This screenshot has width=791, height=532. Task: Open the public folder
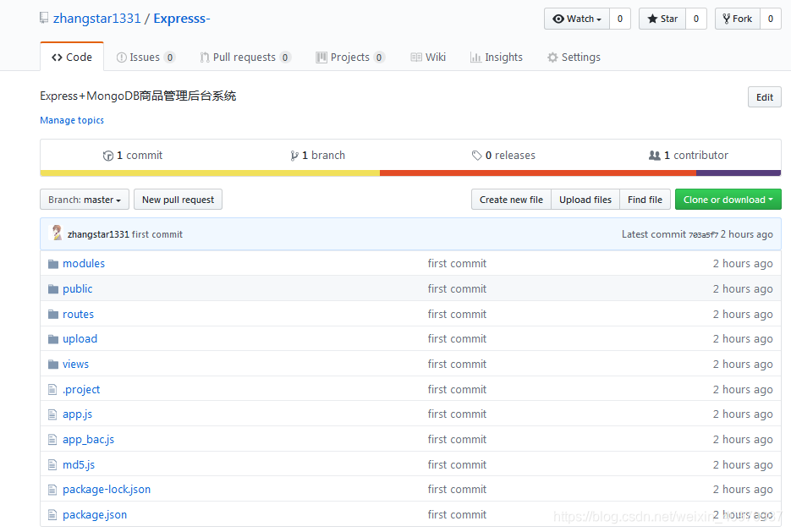(78, 289)
